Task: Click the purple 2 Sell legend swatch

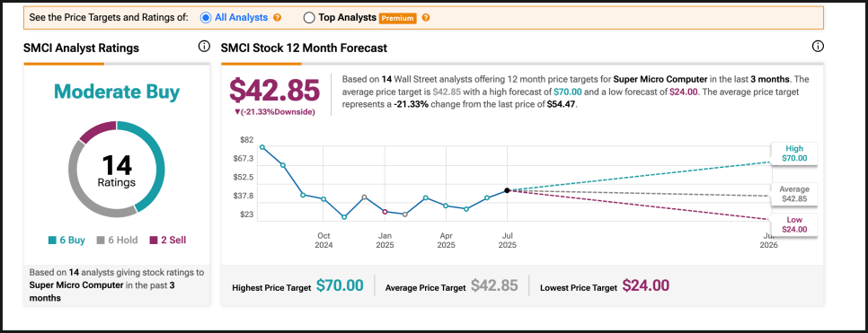Action: 154,241
